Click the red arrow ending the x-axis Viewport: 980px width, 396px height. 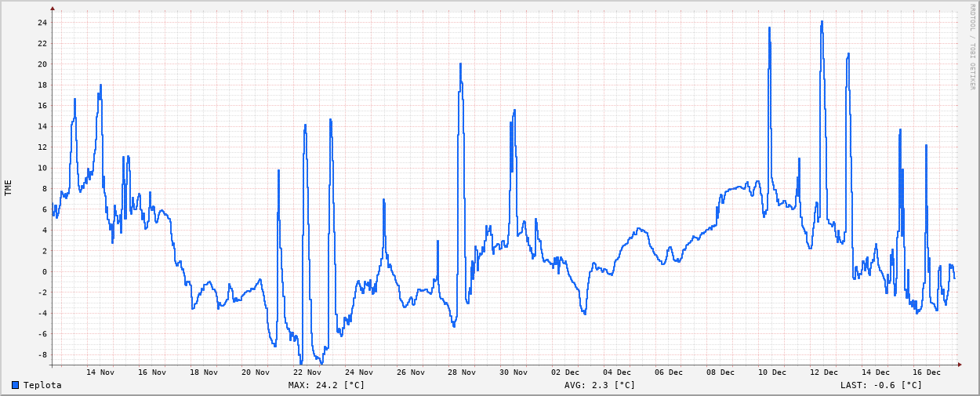pyautogui.click(x=959, y=365)
